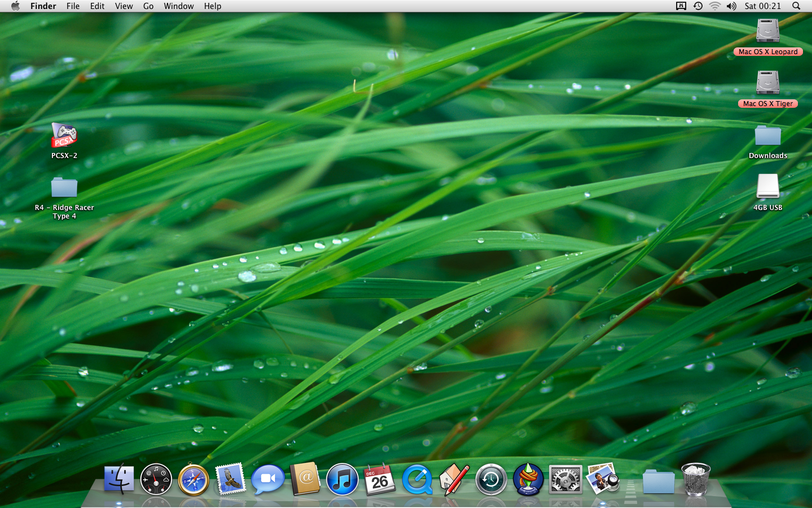Launch Dashboard from the Dock

pyautogui.click(x=156, y=480)
